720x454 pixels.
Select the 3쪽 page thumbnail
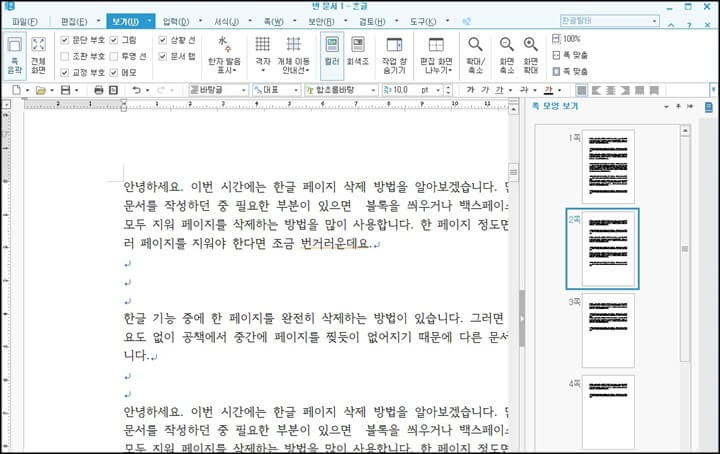click(608, 330)
